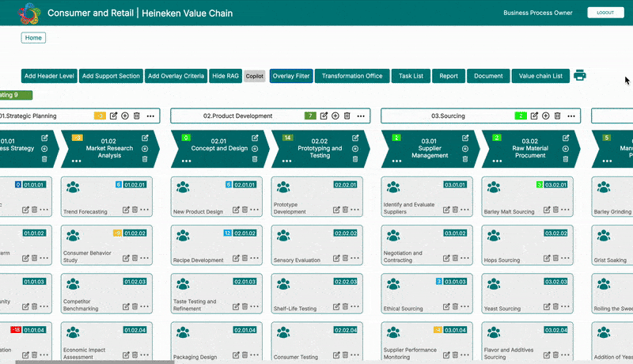Add process under 03.02 Raw Material Procurement

tap(566, 149)
